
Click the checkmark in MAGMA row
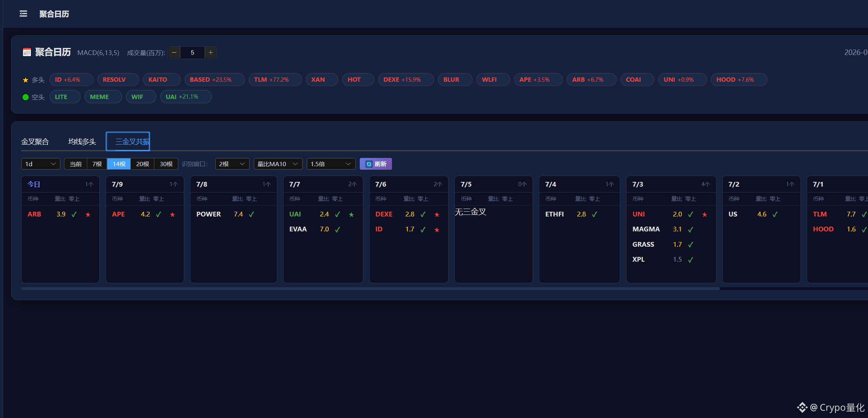(690, 229)
